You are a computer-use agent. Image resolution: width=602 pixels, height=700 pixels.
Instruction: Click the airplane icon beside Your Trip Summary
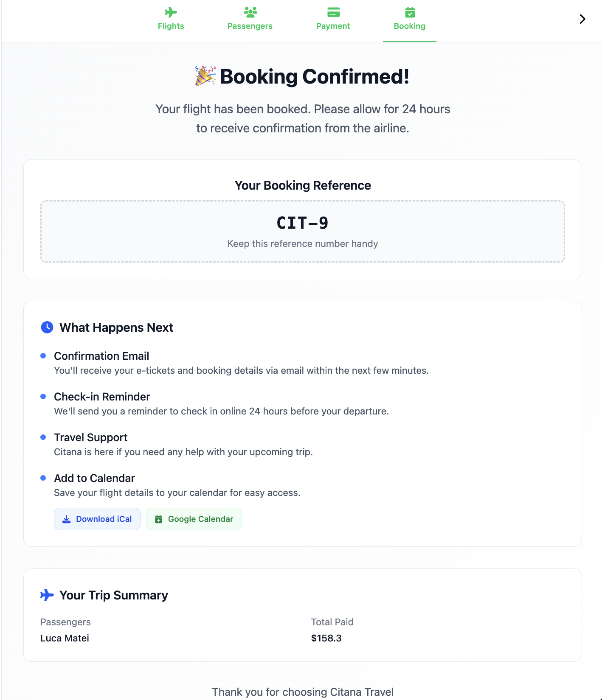click(47, 595)
